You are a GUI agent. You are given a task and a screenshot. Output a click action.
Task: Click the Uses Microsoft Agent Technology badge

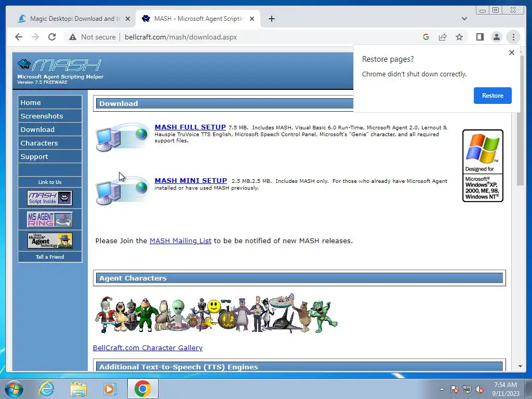(50, 241)
